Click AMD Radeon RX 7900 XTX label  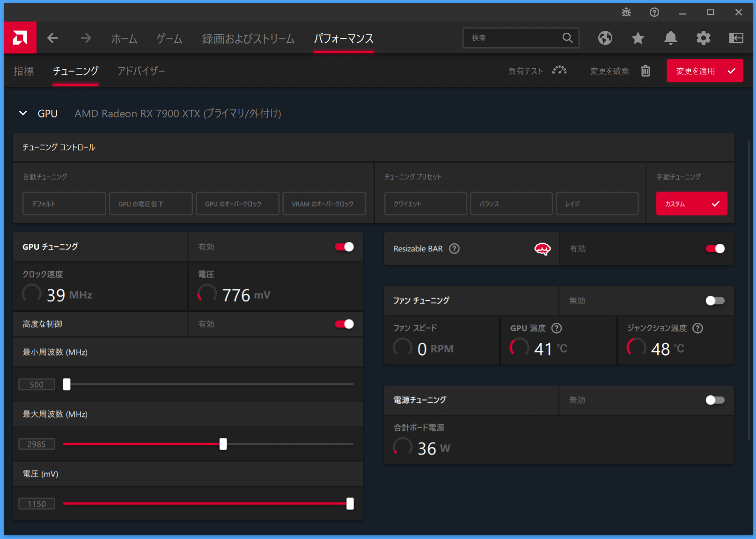pyautogui.click(x=178, y=114)
